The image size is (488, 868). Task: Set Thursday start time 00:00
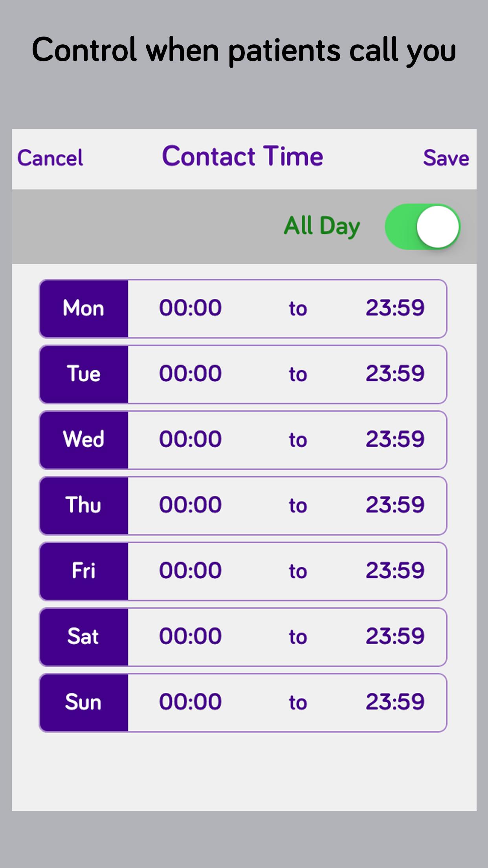point(191,505)
